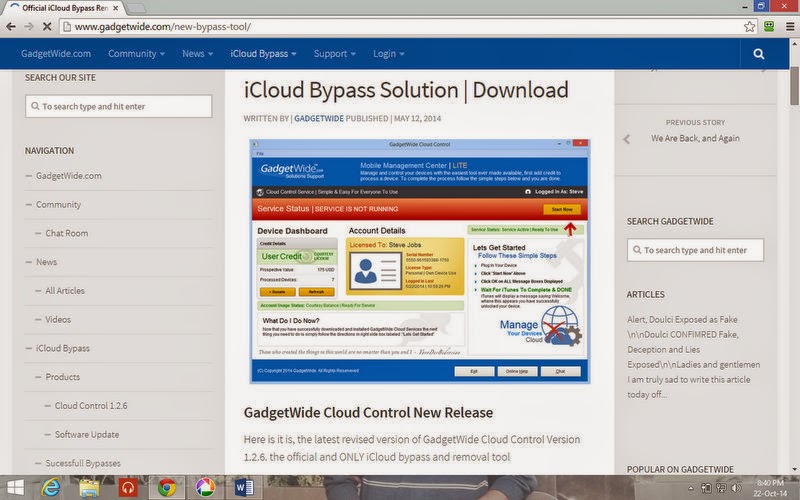Open Videos sidebar link
The image size is (800, 500).
pyautogui.click(x=58, y=319)
